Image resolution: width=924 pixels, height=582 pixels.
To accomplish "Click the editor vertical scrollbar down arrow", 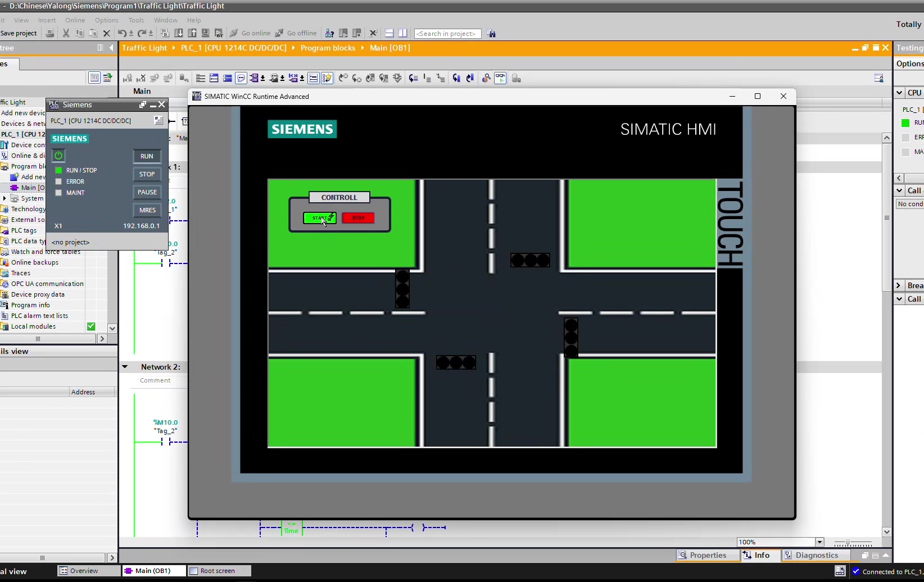I will [887, 532].
